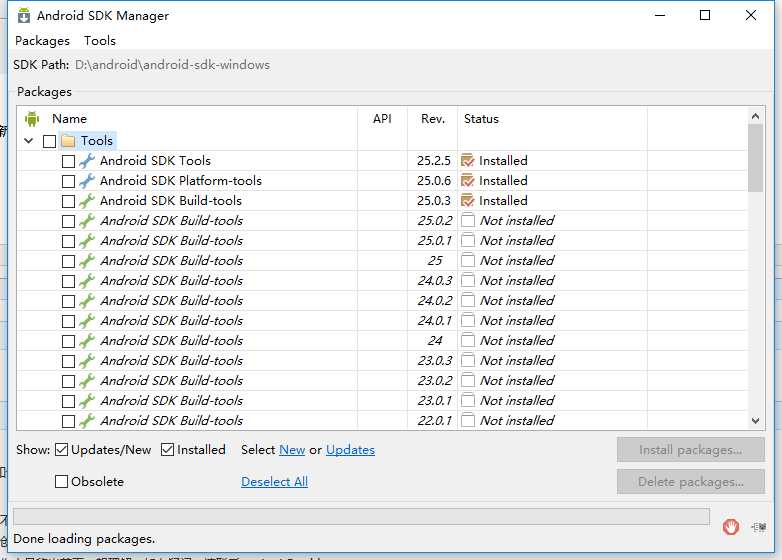The image size is (782, 560).
Task: Click revision number 22.0.1
Action: (435, 420)
